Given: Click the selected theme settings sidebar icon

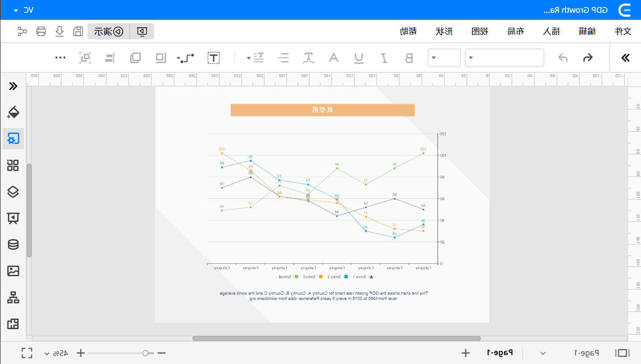Looking at the screenshot, I should (13, 139).
